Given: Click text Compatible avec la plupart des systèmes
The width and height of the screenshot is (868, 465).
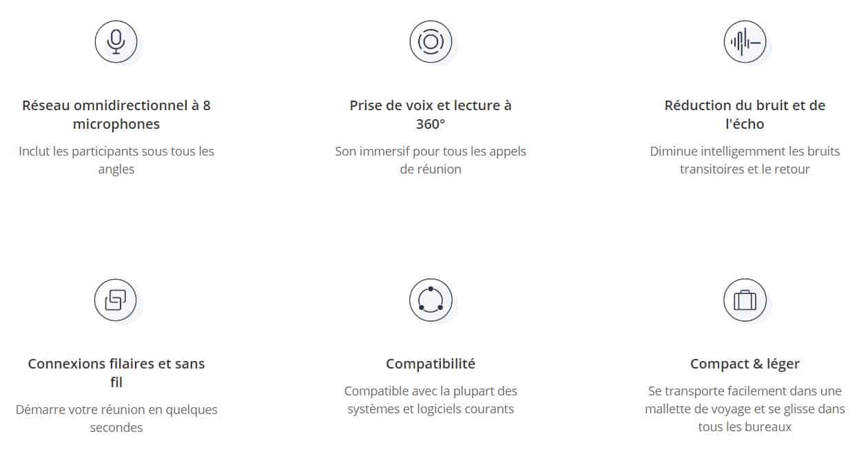Looking at the screenshot, I should pyautogui.click(x=431, y=400).
